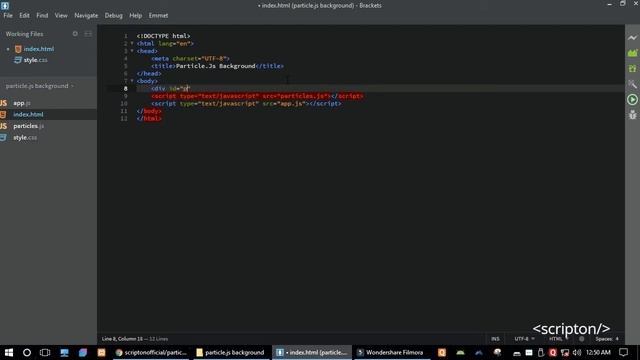Click USB eject icon in system tray
The height and width of the screenshot is (360, 640).
pos(541,352)
